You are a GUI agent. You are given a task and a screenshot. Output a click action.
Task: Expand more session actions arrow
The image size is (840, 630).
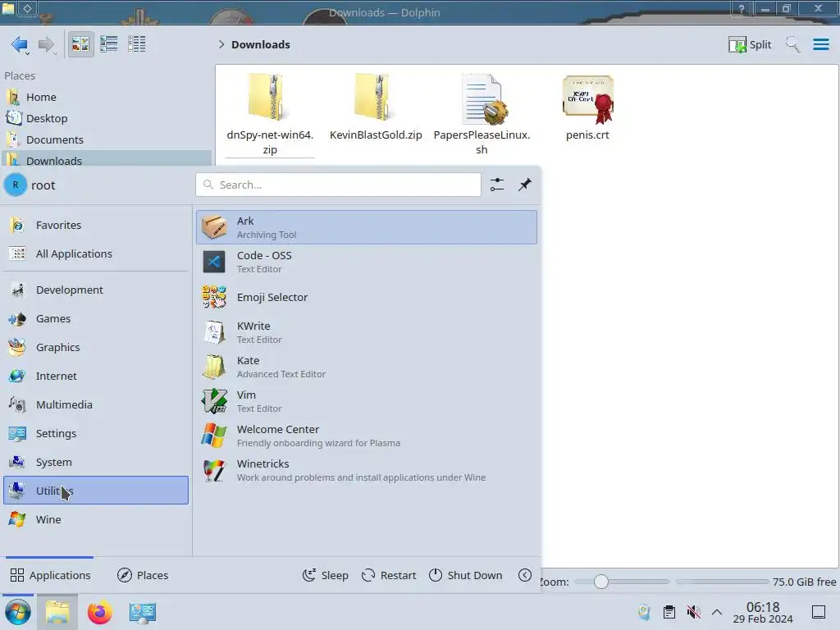coord(525,575)
